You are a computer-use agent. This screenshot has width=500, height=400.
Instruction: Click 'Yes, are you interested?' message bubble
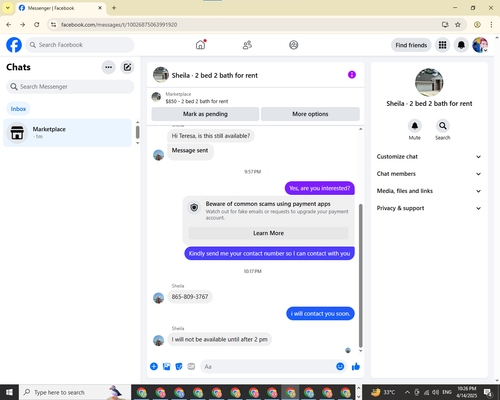[x=320, y=188]
